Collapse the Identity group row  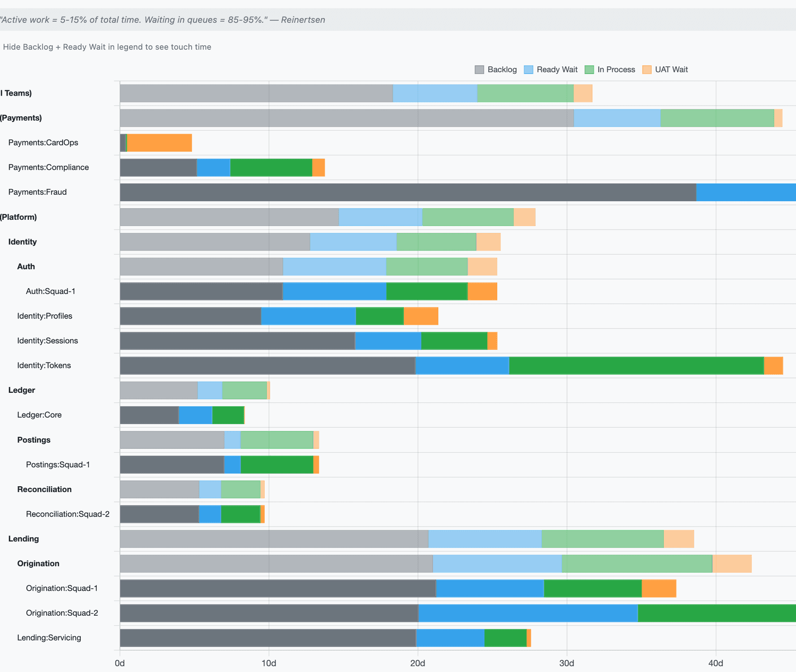pos(23,242)
